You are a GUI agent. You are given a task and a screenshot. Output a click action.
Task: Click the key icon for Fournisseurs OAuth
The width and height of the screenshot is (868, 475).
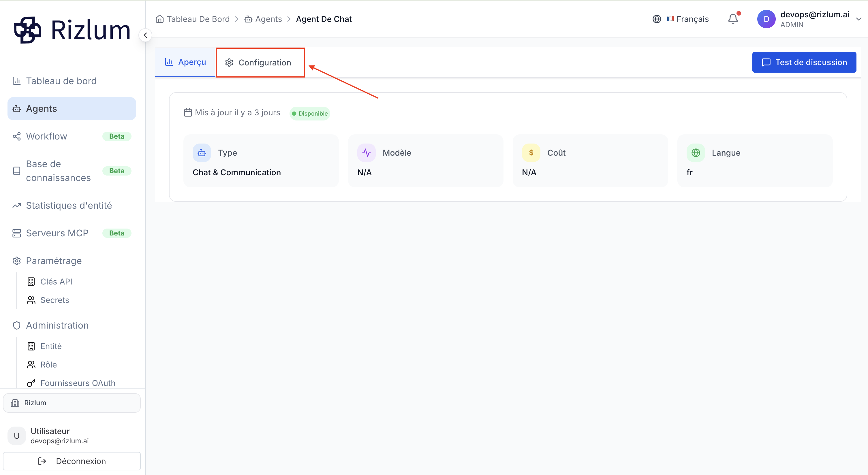(x=31, y=383)
